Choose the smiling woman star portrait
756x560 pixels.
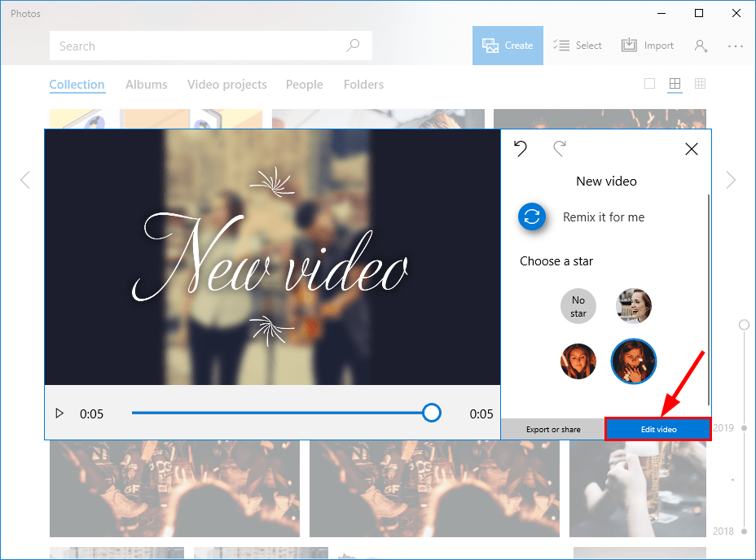634,307
